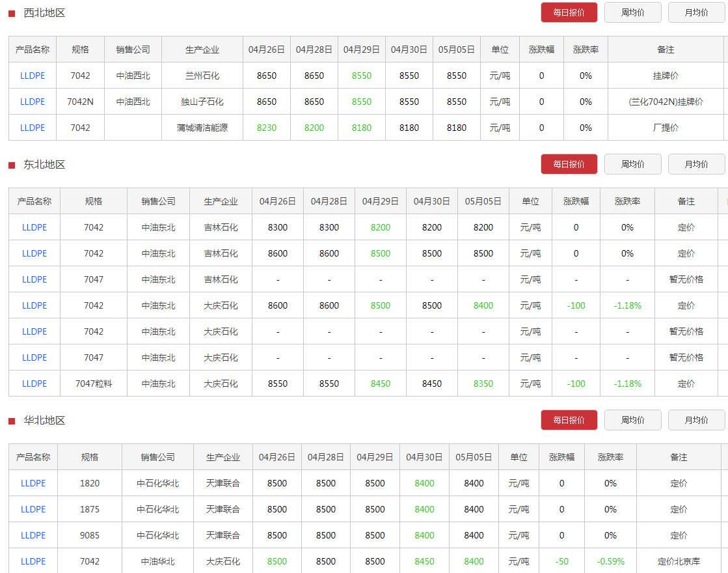Show 月均价 for 东北地区
This screenshot has width=728, height=573.
coord(696,164)
